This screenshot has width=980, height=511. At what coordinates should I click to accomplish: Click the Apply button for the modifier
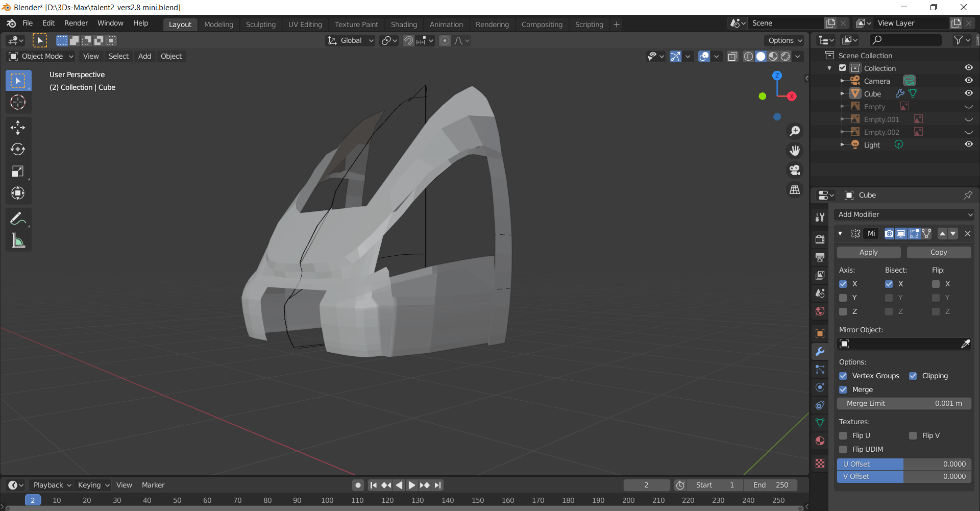(x=868, y=252)
